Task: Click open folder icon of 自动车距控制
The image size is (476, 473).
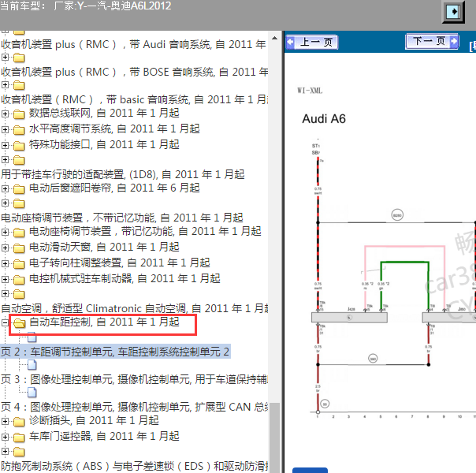Action: (x=20, y=323)
